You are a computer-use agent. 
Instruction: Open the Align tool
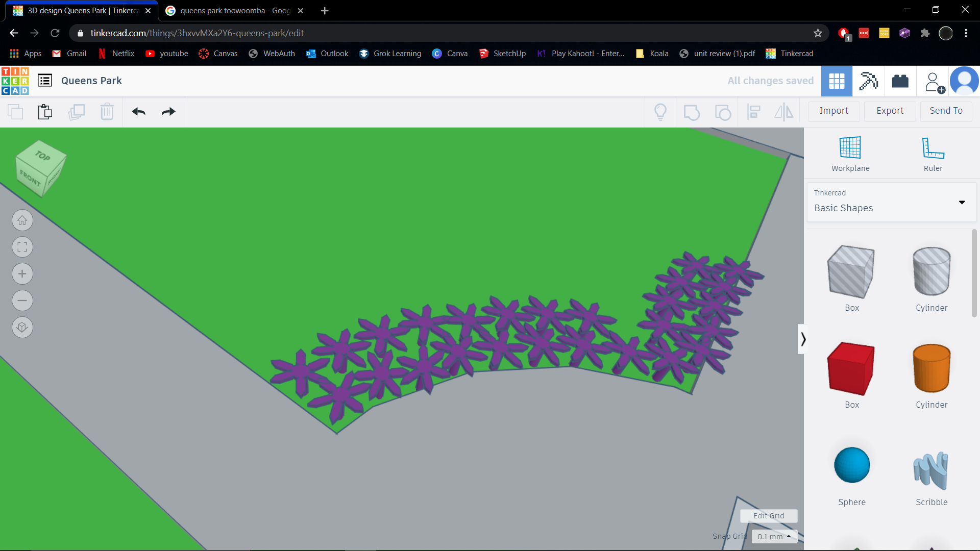click(754, 112)
